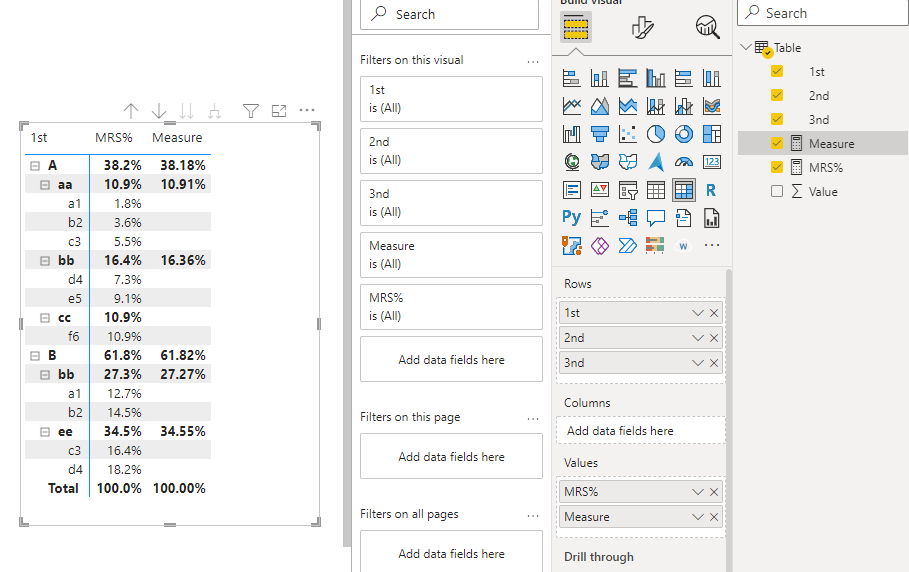Screen dimensions: 909x572
Task: Open the Analytics pane magnifier
Action: (707, 27)
